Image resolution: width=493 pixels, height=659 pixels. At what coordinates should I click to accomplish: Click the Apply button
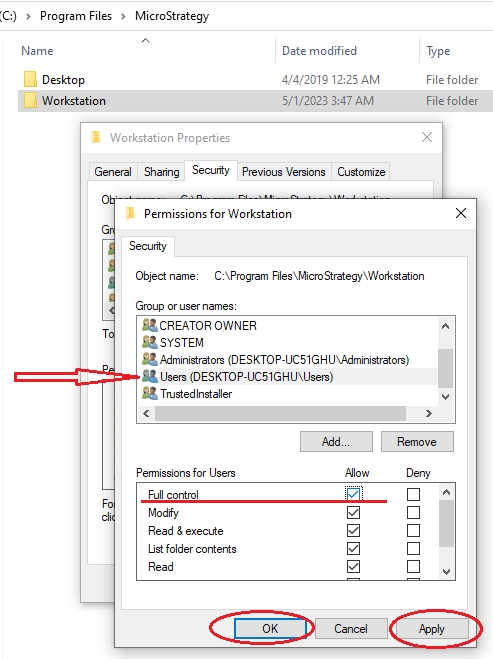(432, 628)
